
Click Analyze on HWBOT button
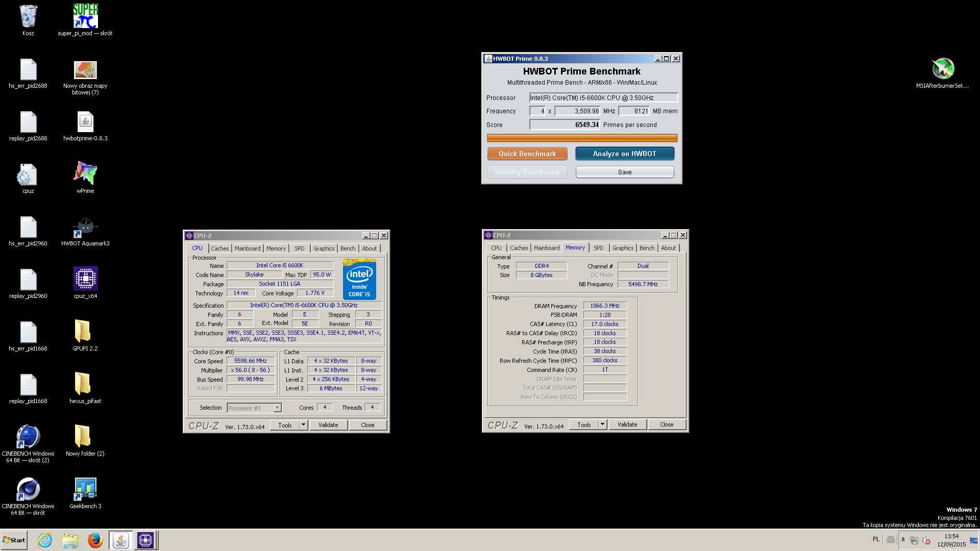click(x=625, y=154)
